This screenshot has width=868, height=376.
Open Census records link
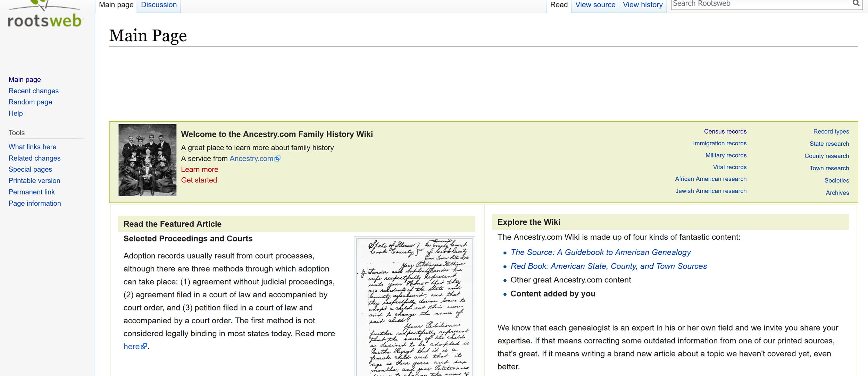point(725,131)
